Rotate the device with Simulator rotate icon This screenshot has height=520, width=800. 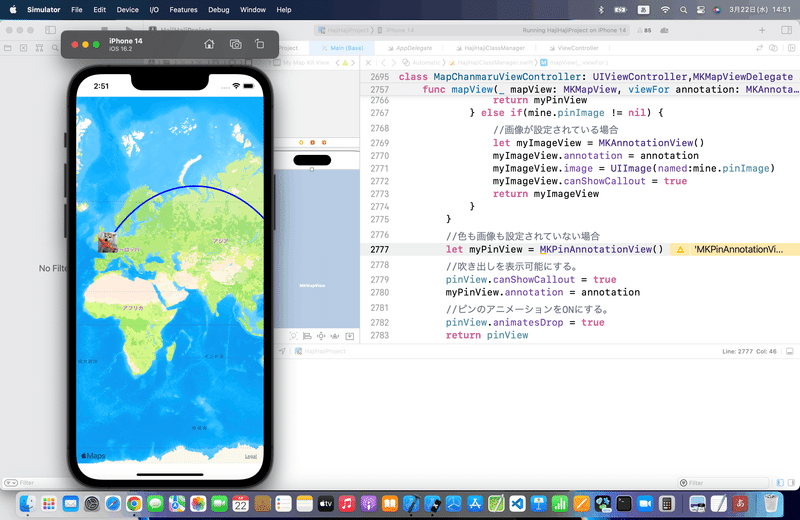(x=260, y=44)
